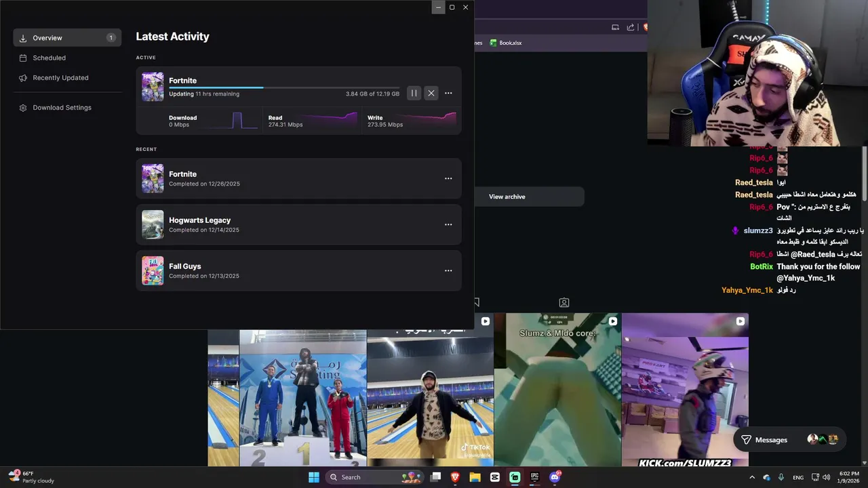Open File Explorer from taskbar

(475, 477)
